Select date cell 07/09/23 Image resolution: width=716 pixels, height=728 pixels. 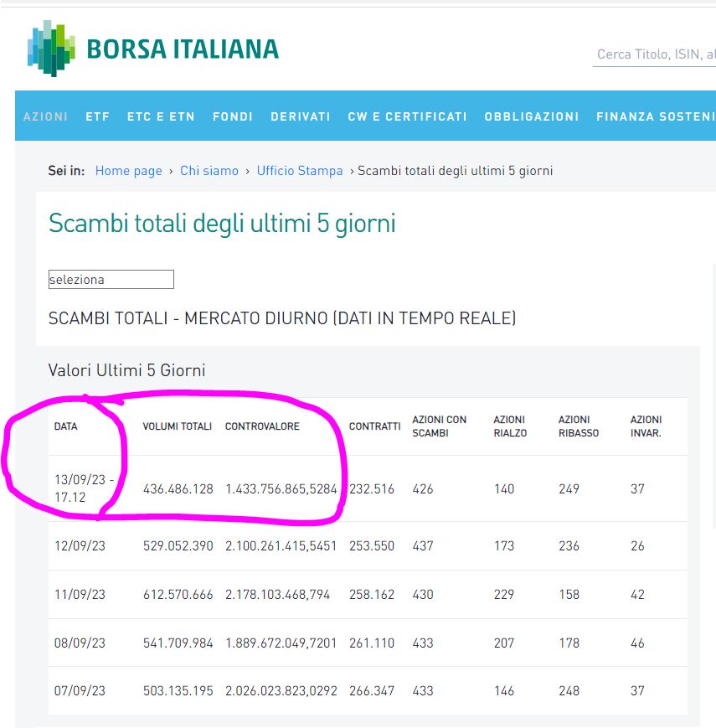point(80,691)
